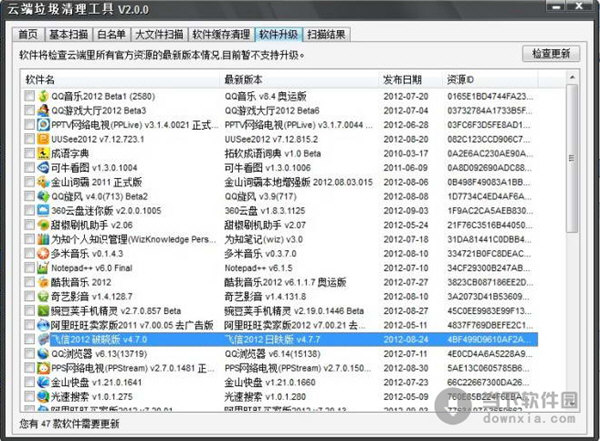Click the 金山快盘 v1.21.0.1641 row icon
Viewport: 600px width, 441px height.
[43, 382]
